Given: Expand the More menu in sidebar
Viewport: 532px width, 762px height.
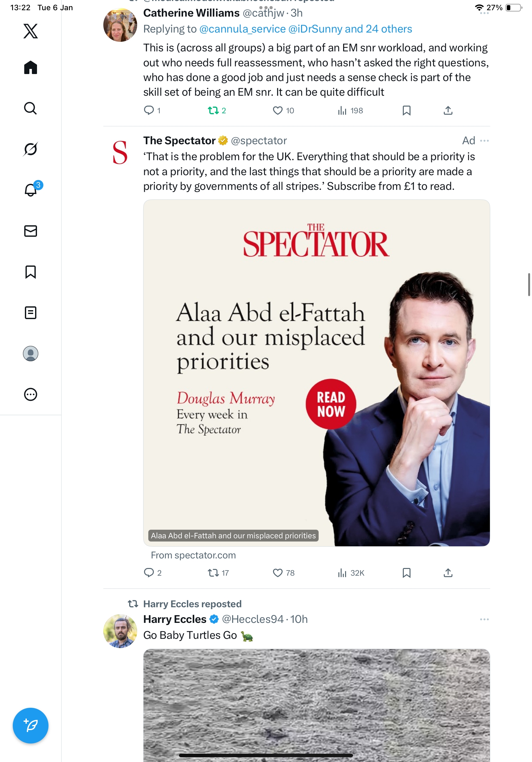Looking at the screenshot, I should tap(31, 395).
